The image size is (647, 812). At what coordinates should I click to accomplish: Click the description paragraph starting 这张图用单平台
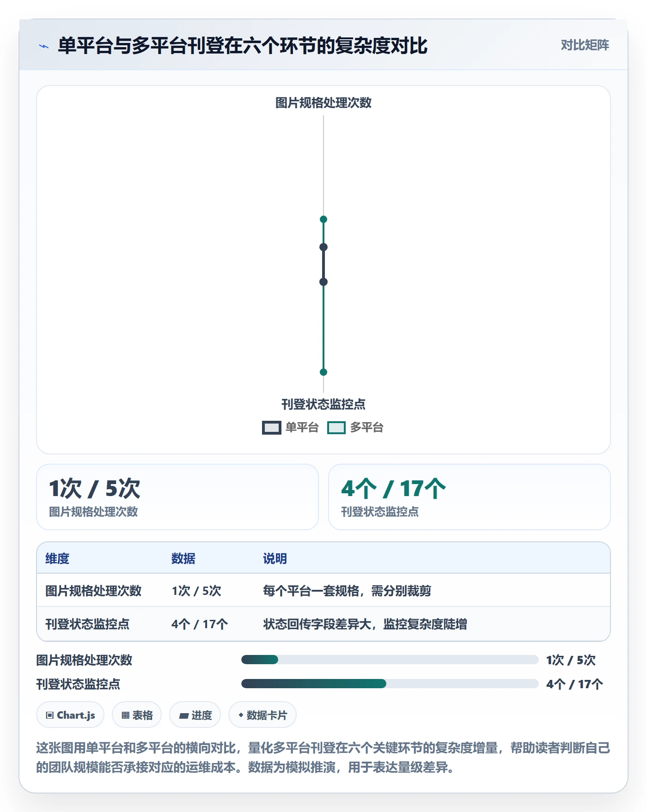[x=323, y=757]
